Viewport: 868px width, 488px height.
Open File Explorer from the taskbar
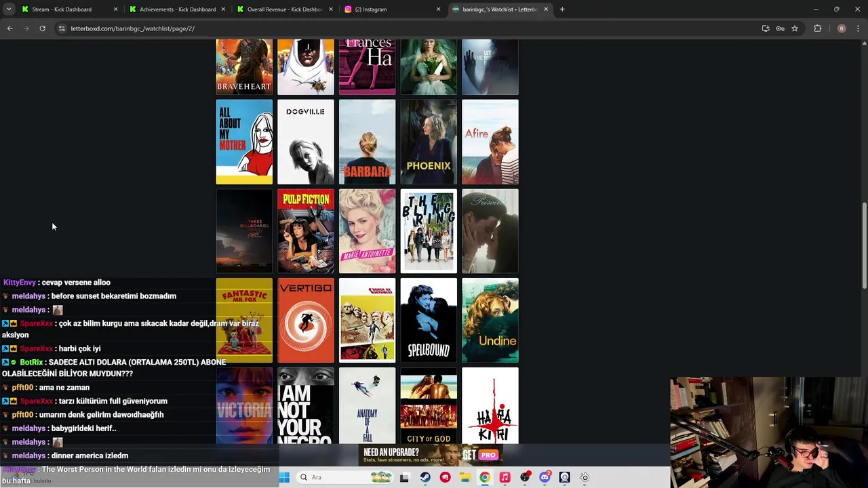coord(465,477)
